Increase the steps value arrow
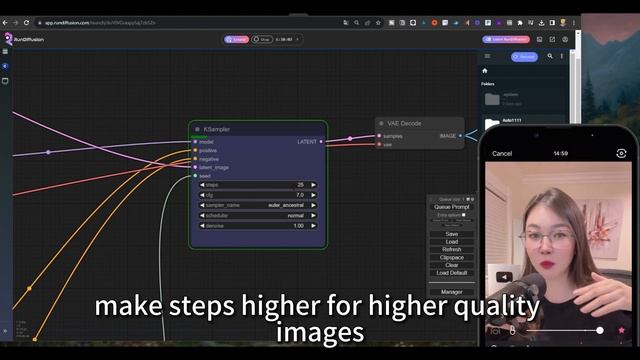Image resolution: width=640 pixels, height=360 pixels. [313, 185]
